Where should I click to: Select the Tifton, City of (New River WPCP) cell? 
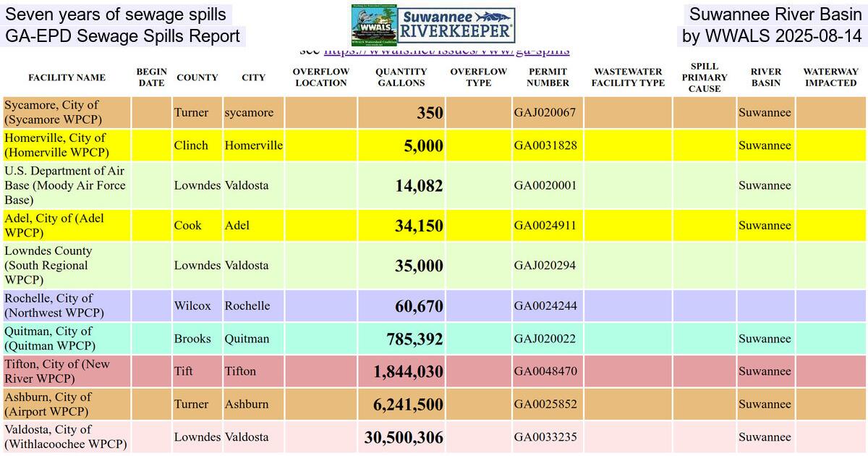pyautogui.click(x=67, y=371)
